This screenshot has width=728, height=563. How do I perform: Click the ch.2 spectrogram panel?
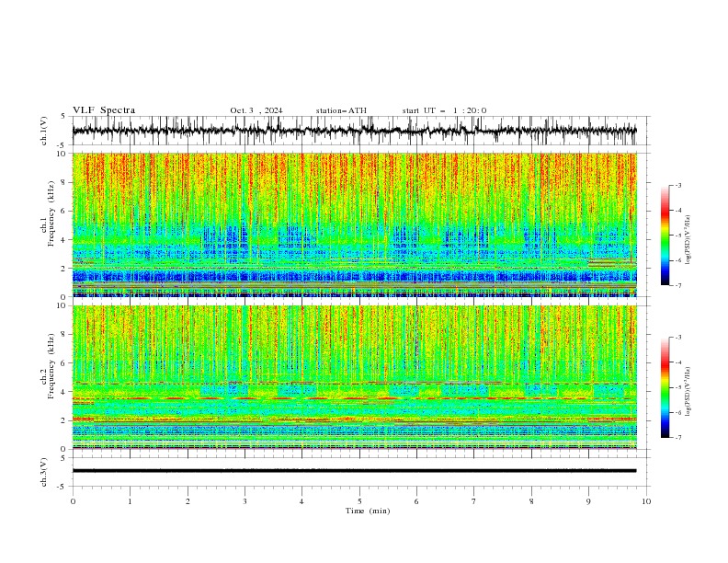click(354, 377)
